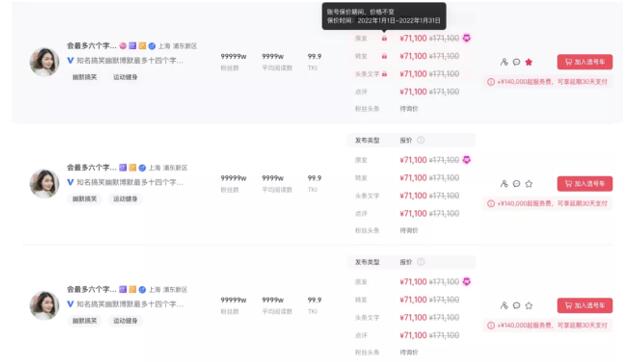Open third row influencer name link
The width and height of the screenshot is (625, 362).
(91, 289)
